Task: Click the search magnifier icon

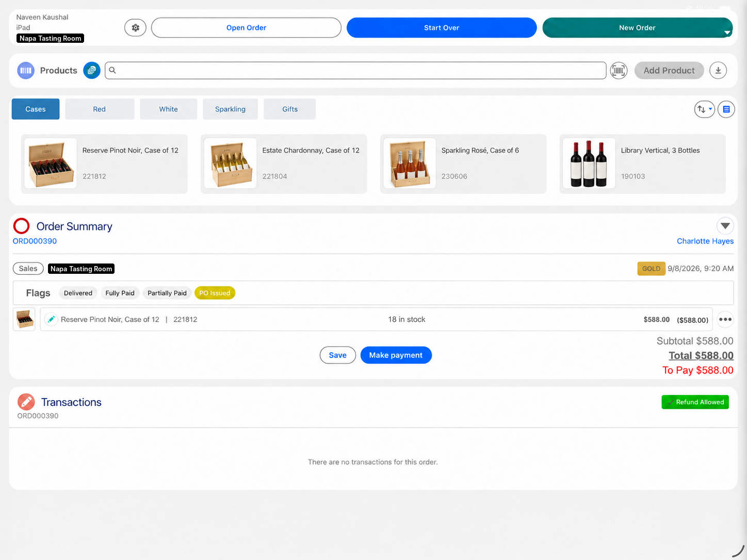Action: click(x=112, y=71)
